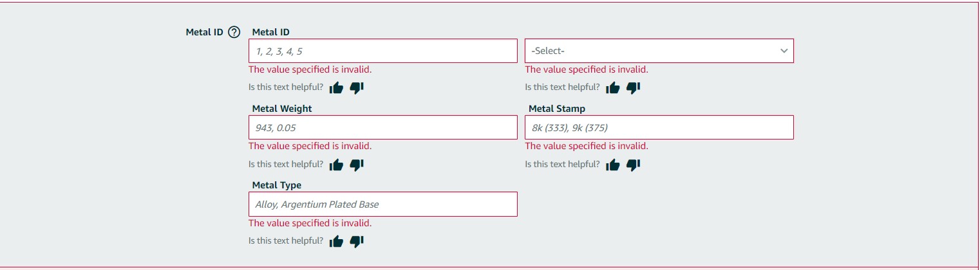Focus the Metal Type input field
Viewport: 980px width, 270px height.
[x=383, y=204]
